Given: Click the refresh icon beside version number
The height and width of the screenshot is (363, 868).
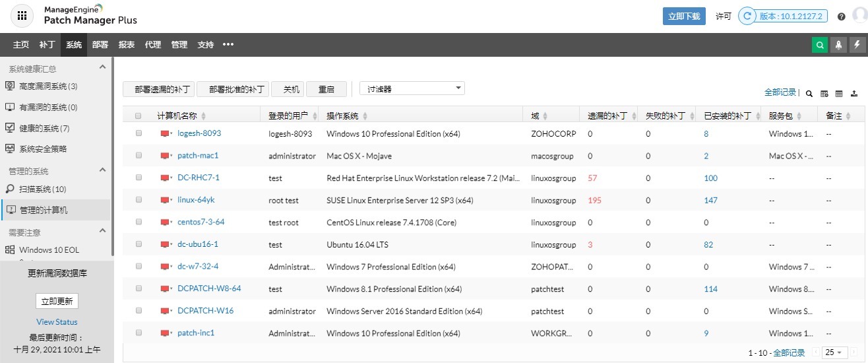Looking at the screenshot, I should point(747,16).
